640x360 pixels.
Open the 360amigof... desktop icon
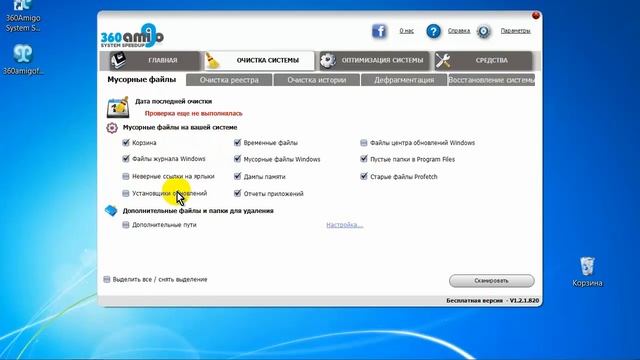pyautogui.click(x=23, y=59)
